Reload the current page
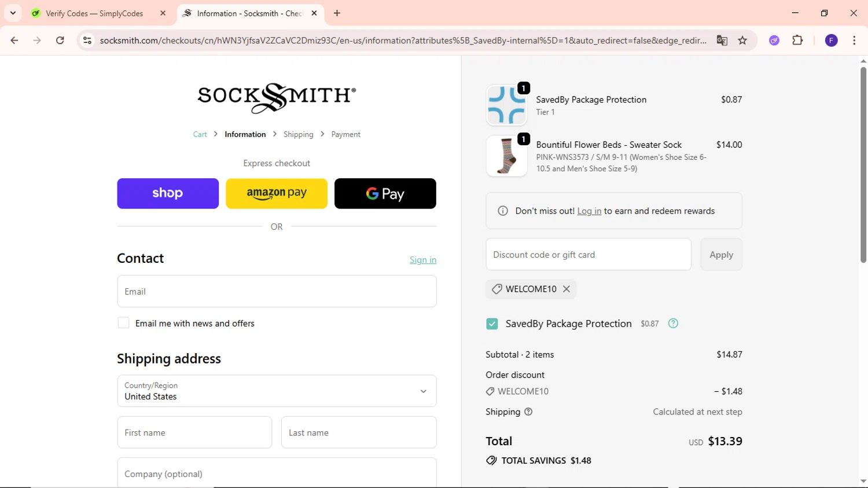Screen dimensions: 868x488 [x=60, y=41]
